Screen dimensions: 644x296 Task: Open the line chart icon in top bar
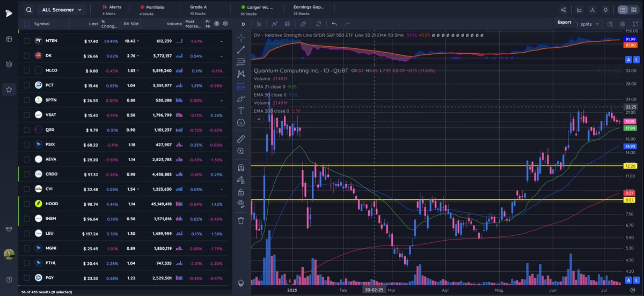pos(579,10)
